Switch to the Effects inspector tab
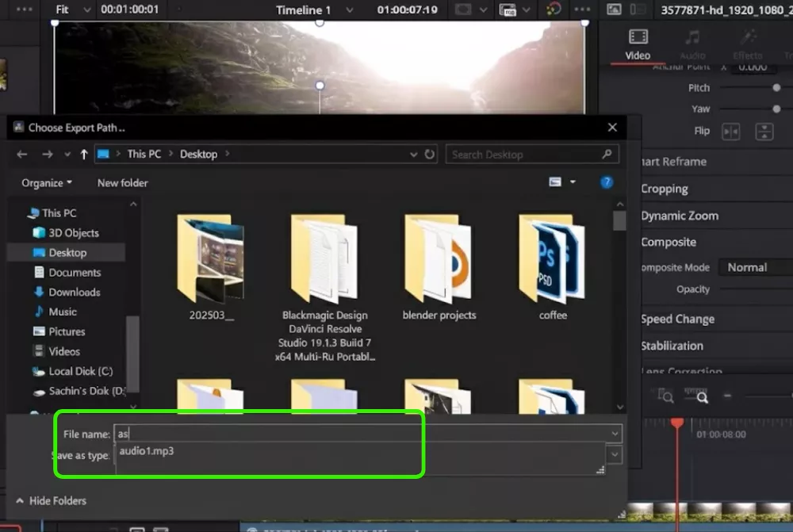Screen dimensions: 793x532 pyautogui.click(x=747, y=44)
